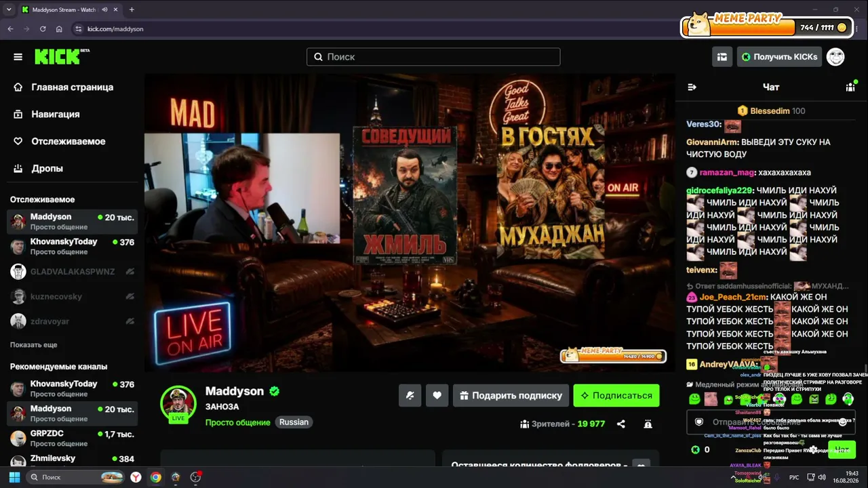Open Zhmilevsky recommended channel
Viewport: 868px width, 488px height.
(x=73, y=461)
